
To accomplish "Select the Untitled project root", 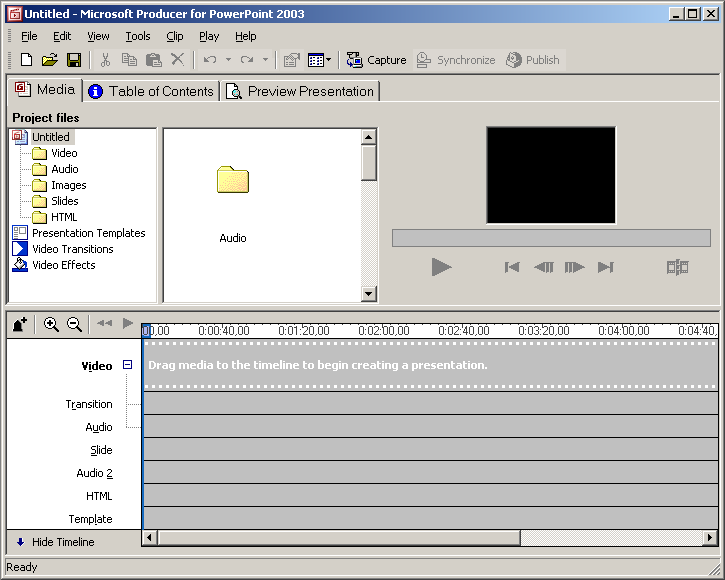I will pyautogui.click(x=51, y=137).
